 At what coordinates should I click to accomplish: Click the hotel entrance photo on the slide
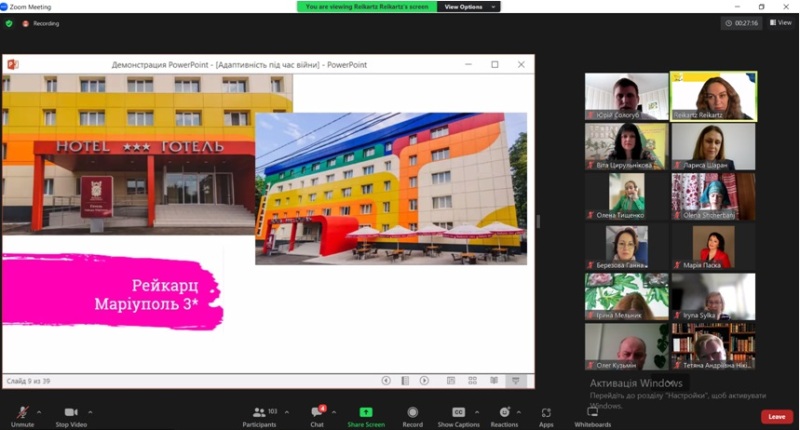tap(129, 154)
